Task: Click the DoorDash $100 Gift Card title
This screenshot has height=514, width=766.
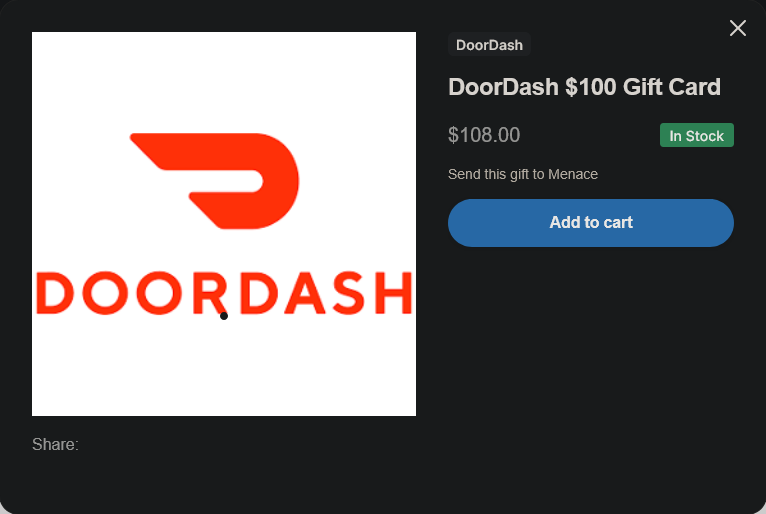Action: tap(584, 87)
